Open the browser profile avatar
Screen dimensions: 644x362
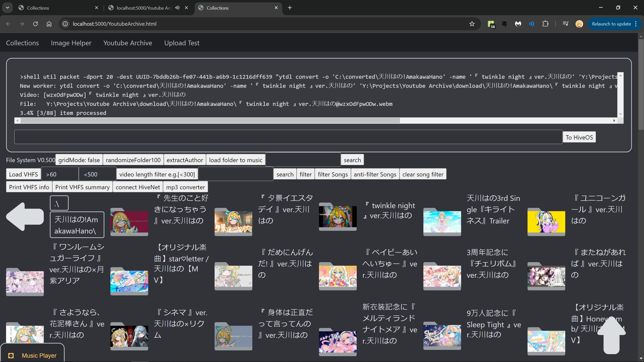(579, 24)
